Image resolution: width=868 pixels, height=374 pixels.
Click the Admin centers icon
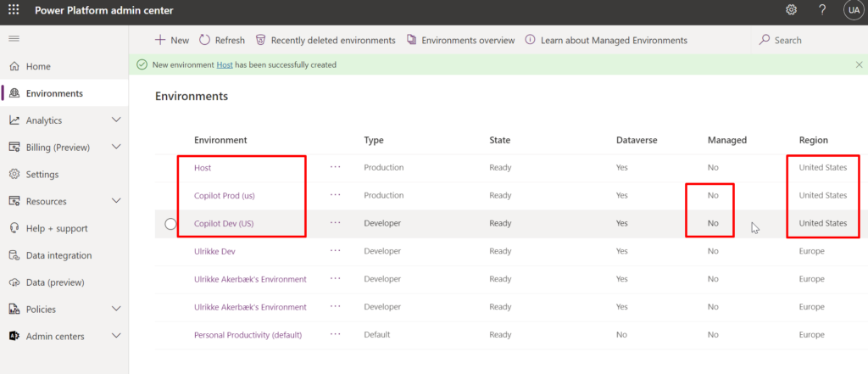pos(14,337)
